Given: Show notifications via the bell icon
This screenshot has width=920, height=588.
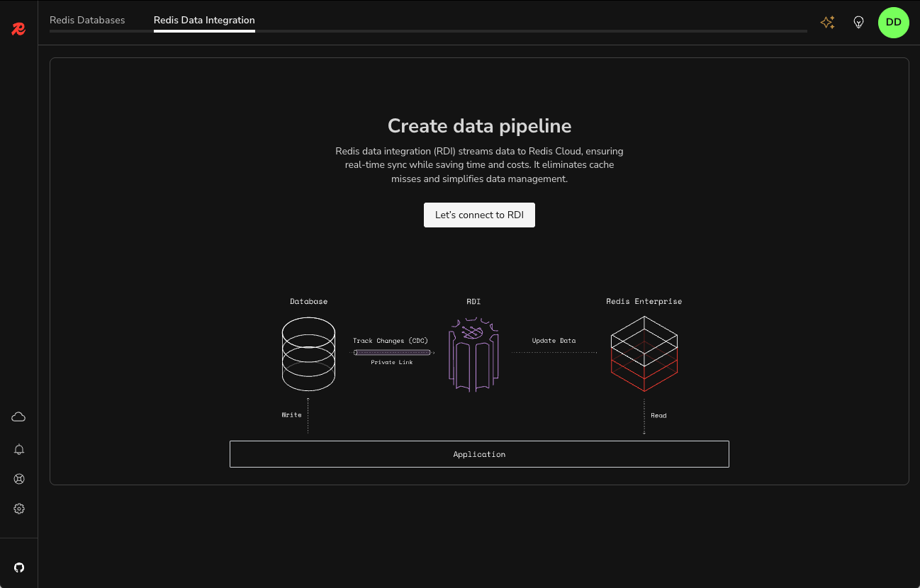Looking at the screenshot, I should (x=19, y=449).
